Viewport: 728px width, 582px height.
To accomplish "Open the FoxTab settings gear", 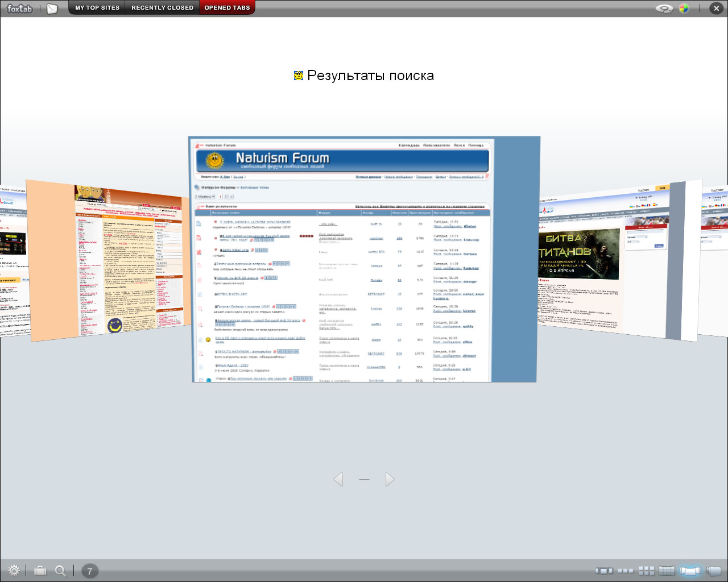I will (x=14, y=571).
